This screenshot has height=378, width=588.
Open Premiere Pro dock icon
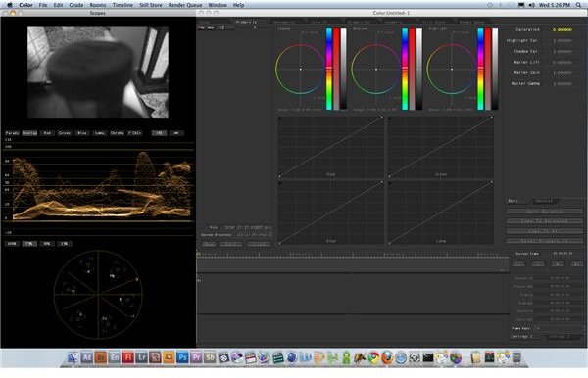point(196,357)
